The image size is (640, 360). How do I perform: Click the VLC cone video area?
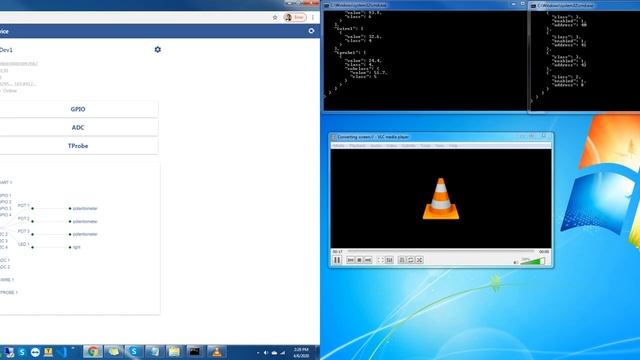pos(441,199)
